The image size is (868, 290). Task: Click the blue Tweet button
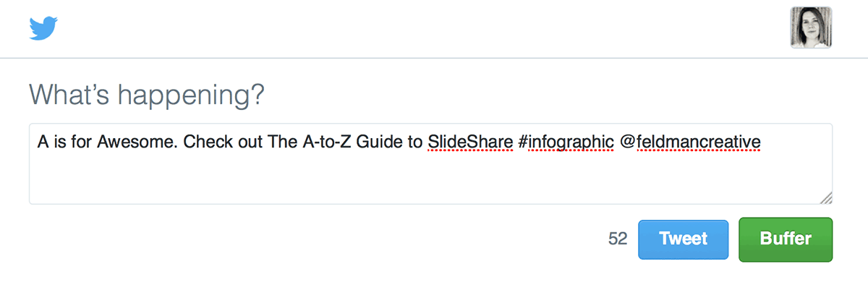pyautogui.click(x=683, y=239)
